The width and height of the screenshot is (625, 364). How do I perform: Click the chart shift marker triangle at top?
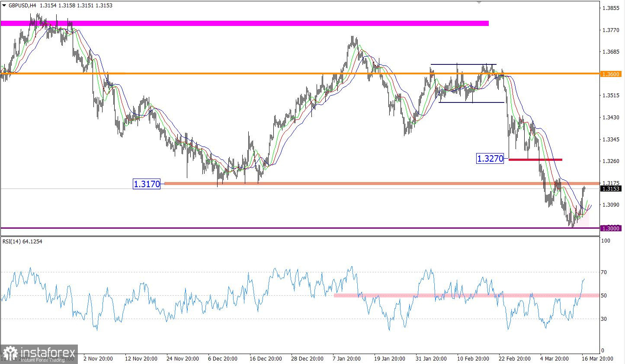[x=479, y=3]
